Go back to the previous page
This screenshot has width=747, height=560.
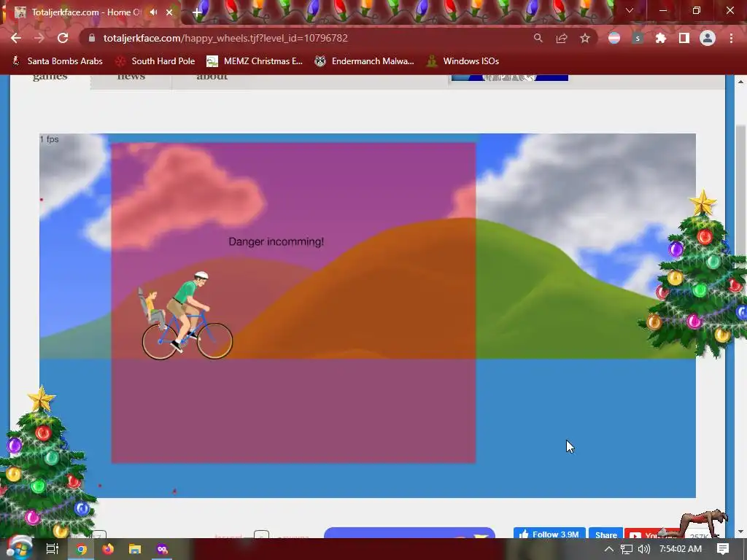pyautogui.click(x=16, y=38)
